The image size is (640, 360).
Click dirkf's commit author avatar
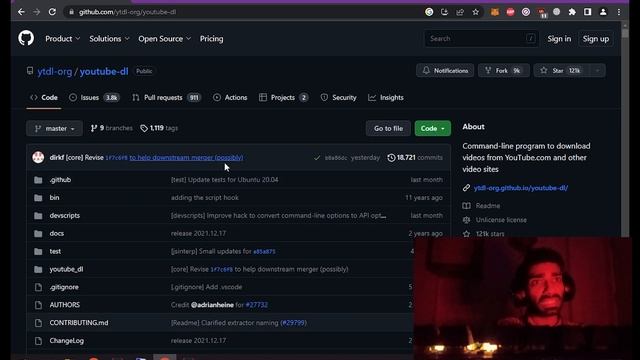click(38, 158)
